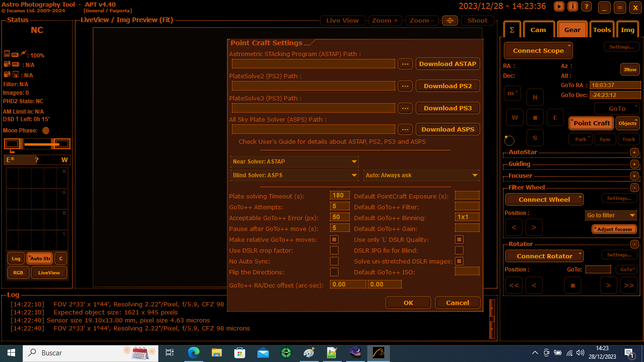Click the Zoom + button

[385, 20]
